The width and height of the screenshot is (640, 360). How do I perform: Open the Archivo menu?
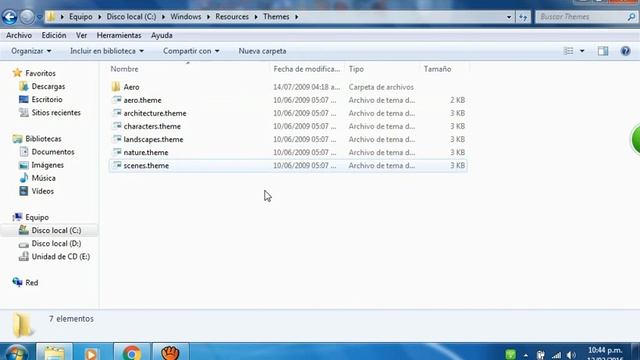[x=19, y=36]
